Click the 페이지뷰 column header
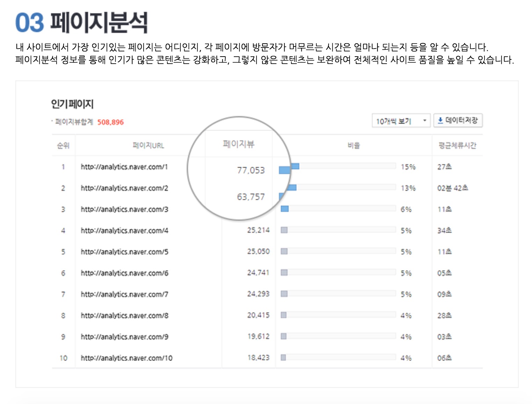 pyautogui.click(x=239, y=144)
